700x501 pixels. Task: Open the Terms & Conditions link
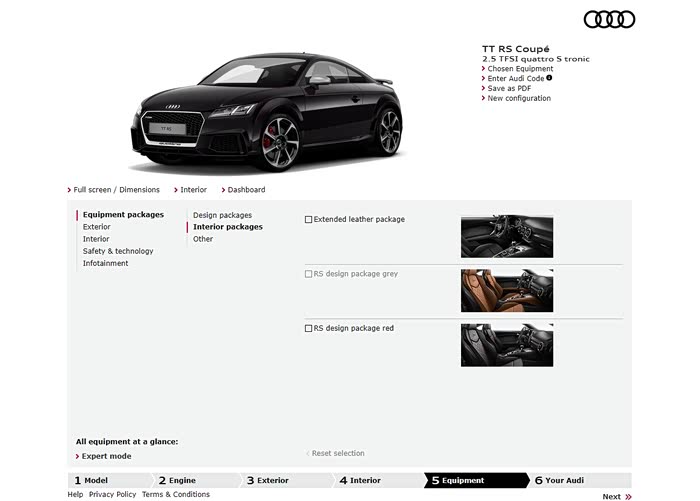pyautogui.click(x=176, y=494)
